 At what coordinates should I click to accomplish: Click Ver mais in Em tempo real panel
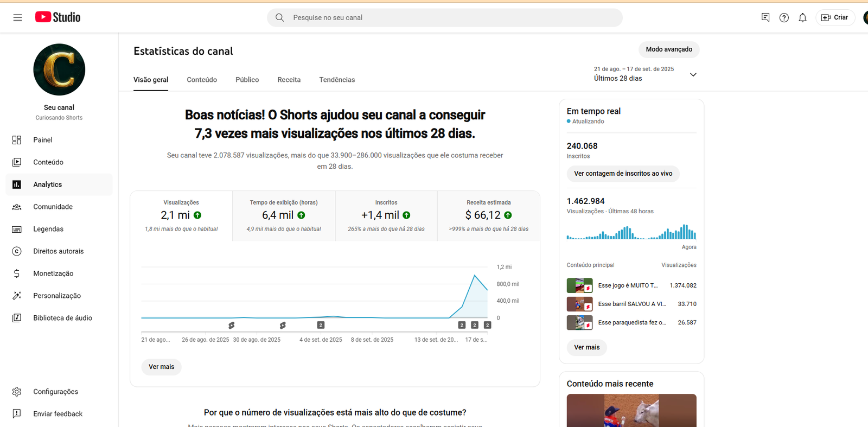(x=587, y=347)
